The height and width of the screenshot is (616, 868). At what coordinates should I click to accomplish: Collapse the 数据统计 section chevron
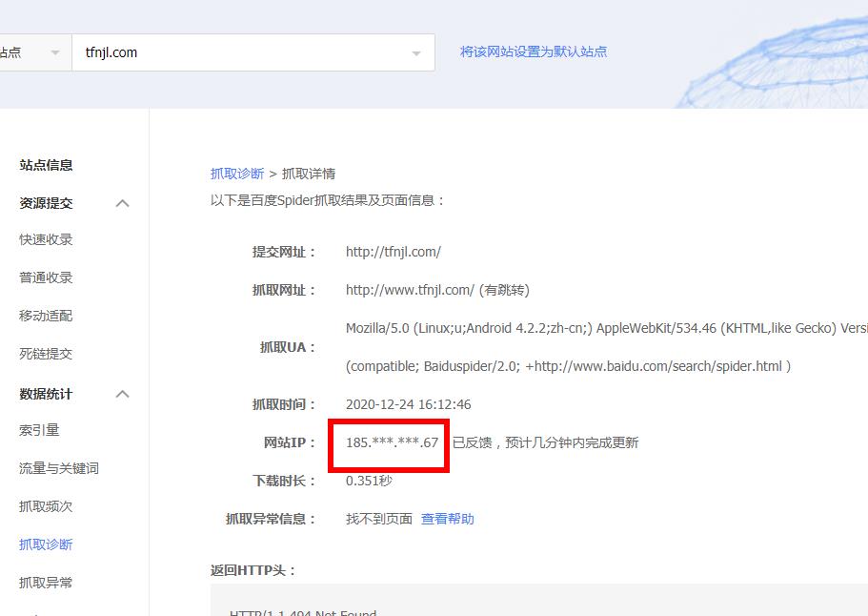click(123, 393)
